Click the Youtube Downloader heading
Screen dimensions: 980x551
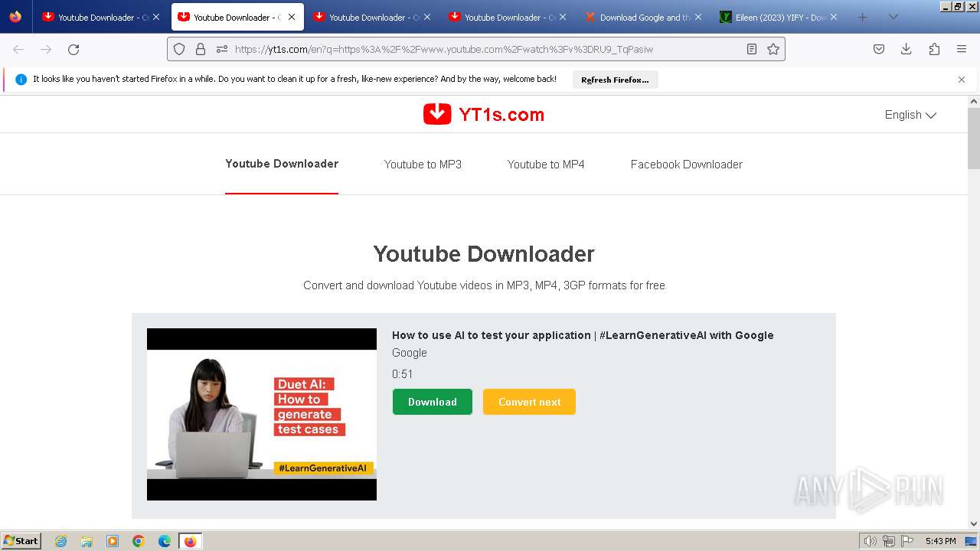484,254
